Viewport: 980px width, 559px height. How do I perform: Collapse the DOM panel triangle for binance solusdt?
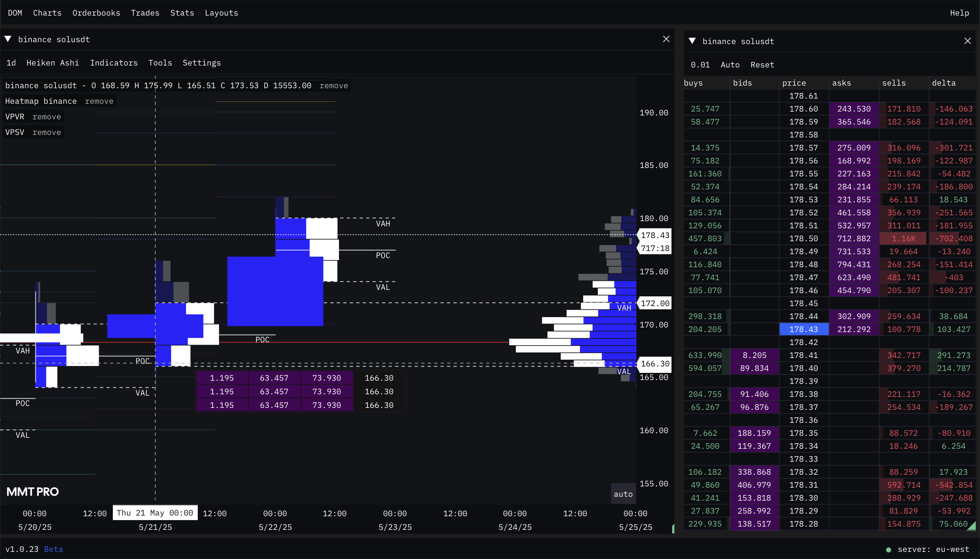click(692, 41)
